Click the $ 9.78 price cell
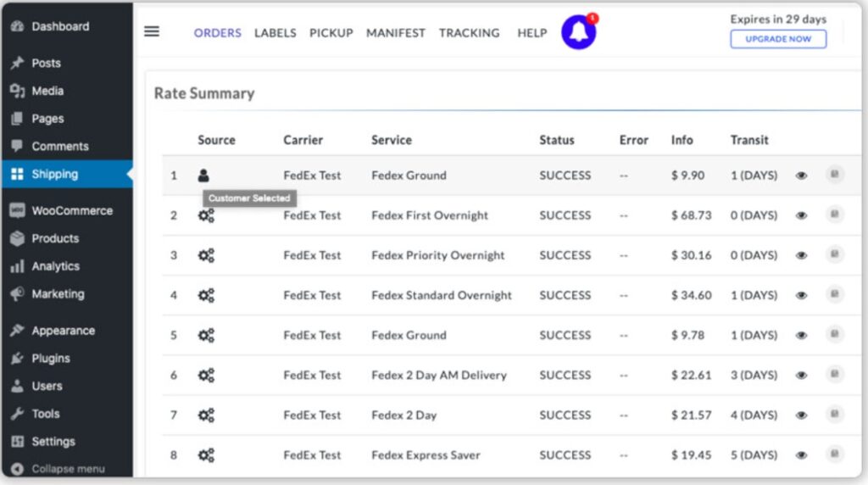Screen dimensions: 868x485 [x=687, y=335]
